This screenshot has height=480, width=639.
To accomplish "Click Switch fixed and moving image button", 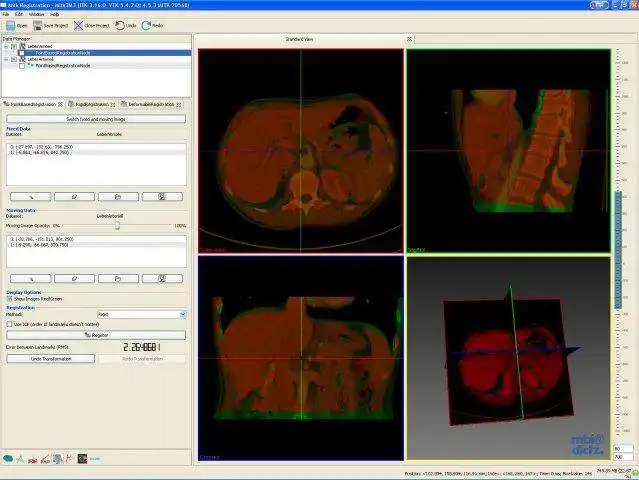I will (x=96, y=119).
